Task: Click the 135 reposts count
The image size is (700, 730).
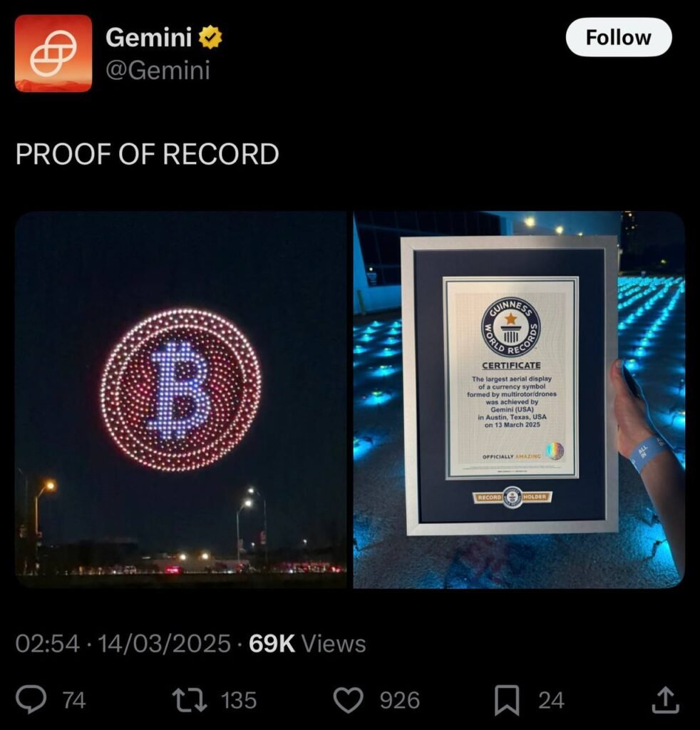Action: [238, 700]
